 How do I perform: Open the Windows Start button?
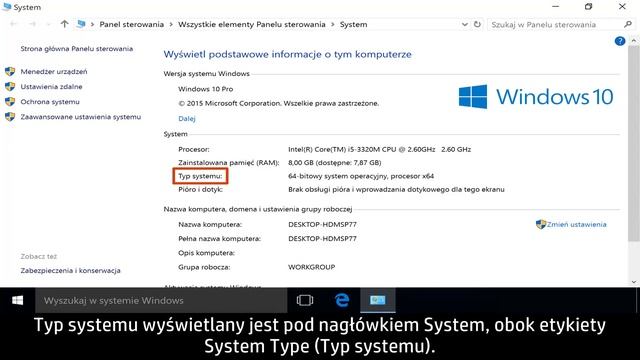tap(18, 300)
